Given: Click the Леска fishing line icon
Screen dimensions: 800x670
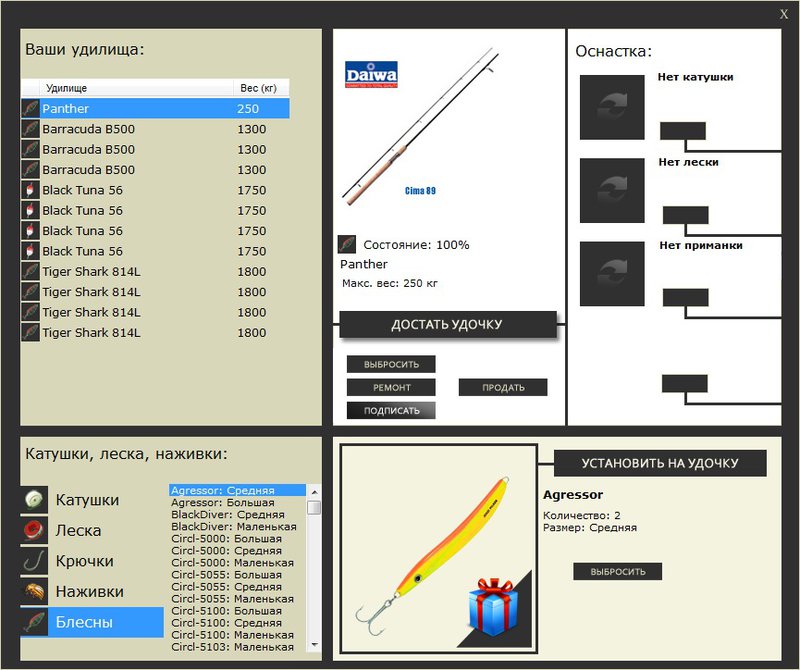Looking at the screenshot, I should [x=34, y=530].
